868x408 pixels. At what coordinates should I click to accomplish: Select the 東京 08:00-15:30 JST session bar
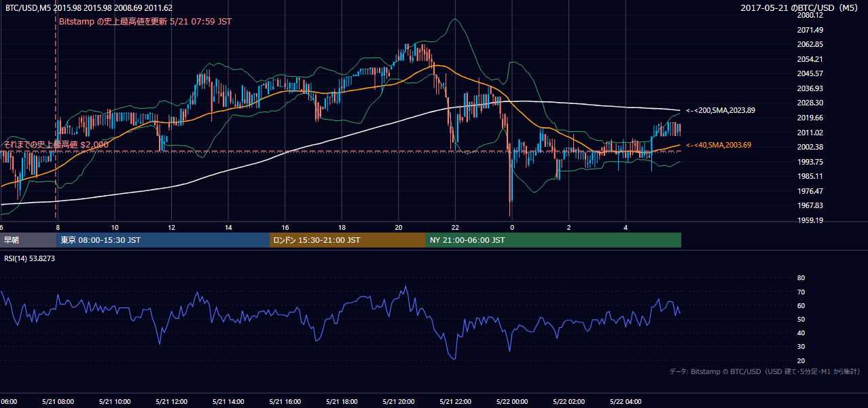(x=163, y=240)
